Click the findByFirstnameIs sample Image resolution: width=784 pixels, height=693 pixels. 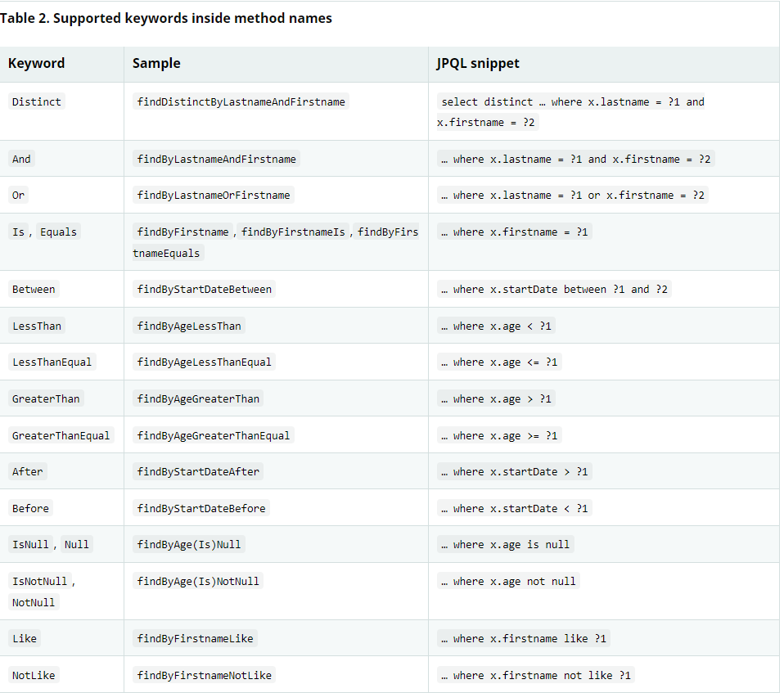(x=293, y=232)
